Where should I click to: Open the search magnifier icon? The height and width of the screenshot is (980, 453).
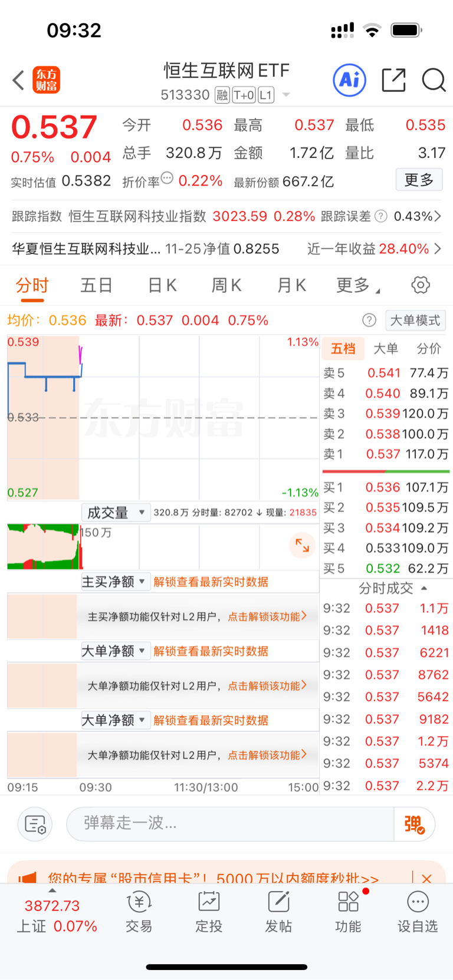tap(434, 80)
